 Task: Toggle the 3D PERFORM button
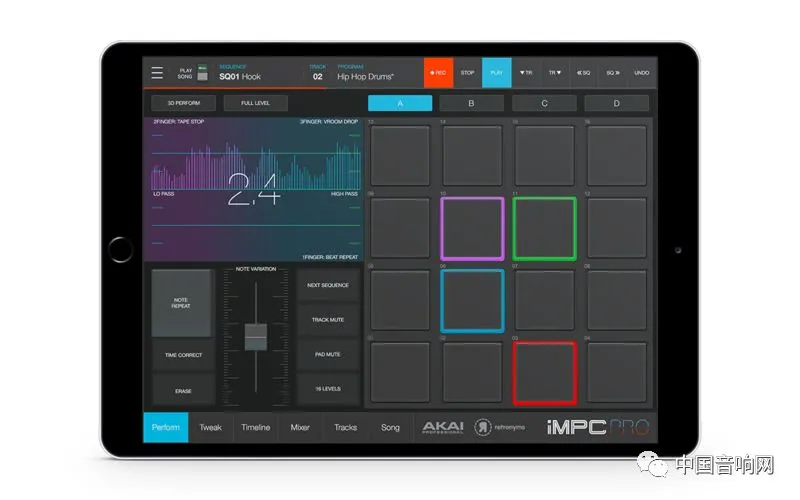click(x=184, y=103)
